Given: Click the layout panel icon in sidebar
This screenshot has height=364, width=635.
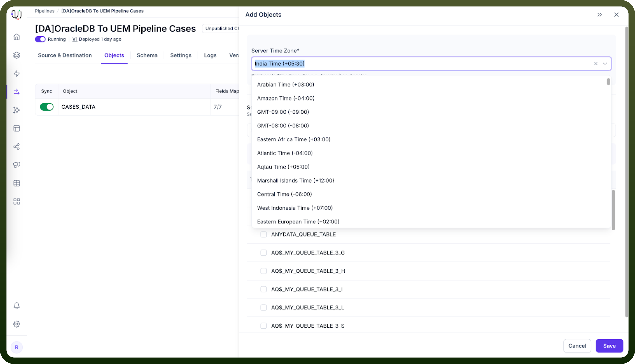Looking at the screenshot, I should click(x=17, y=128).
